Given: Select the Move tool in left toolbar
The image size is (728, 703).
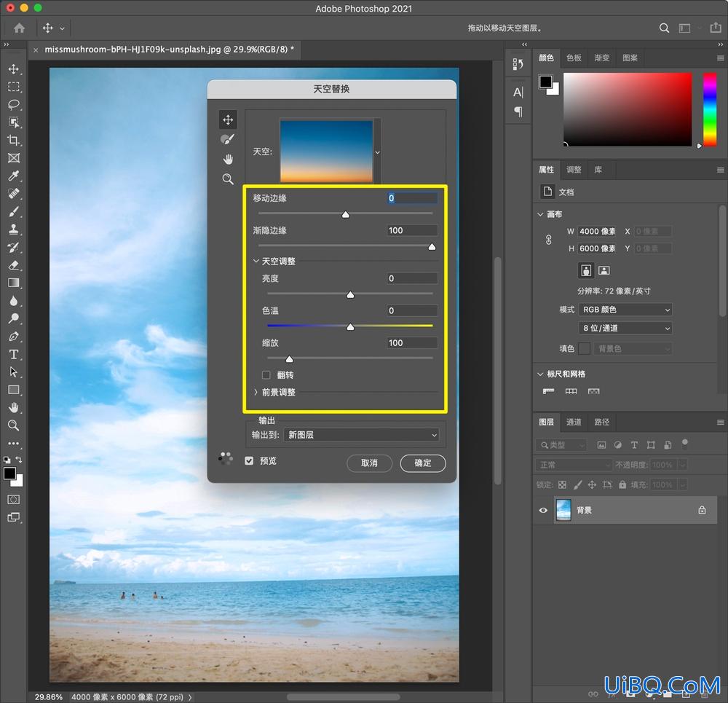Looking at the screenshot, I should (x=13, y=68).
